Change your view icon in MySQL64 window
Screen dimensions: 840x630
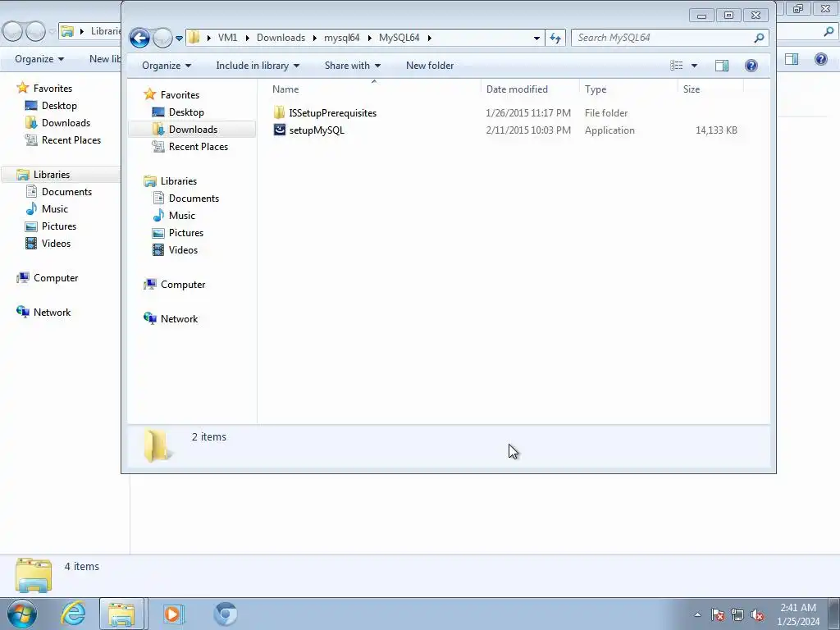coord(677,66)
